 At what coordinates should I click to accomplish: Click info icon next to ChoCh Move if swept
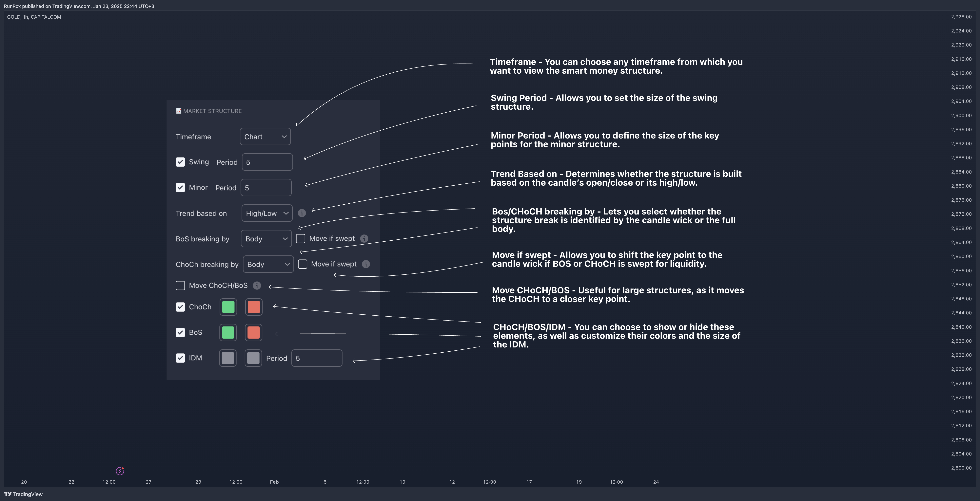tap(366, 264)
